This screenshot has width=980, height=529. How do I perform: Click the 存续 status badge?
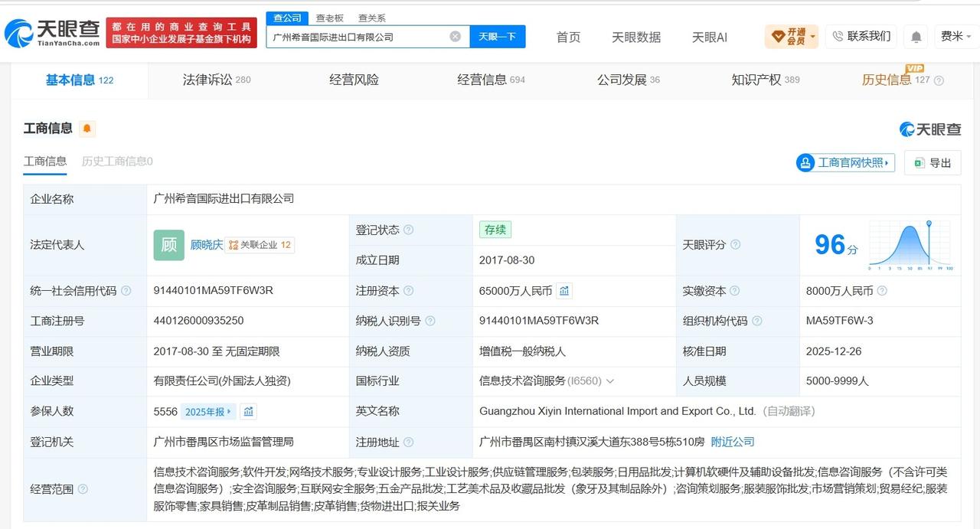tap(495, 230)
